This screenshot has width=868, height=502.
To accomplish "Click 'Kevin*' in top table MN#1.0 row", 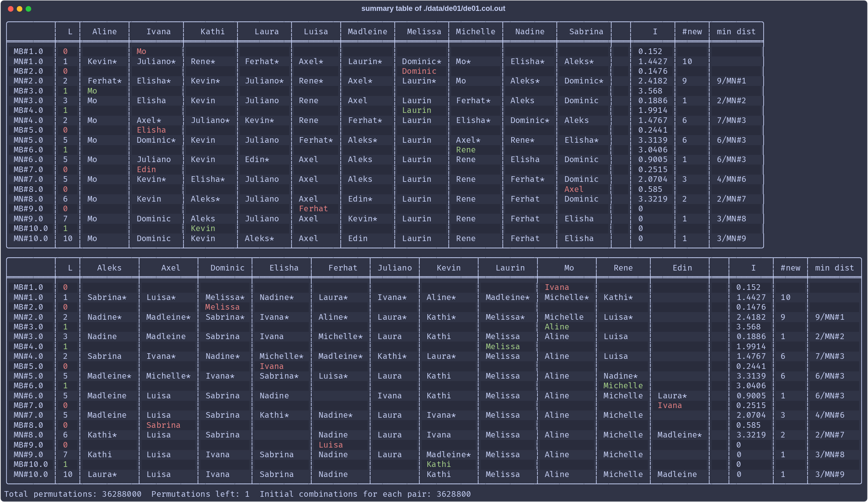I will 102,61.
